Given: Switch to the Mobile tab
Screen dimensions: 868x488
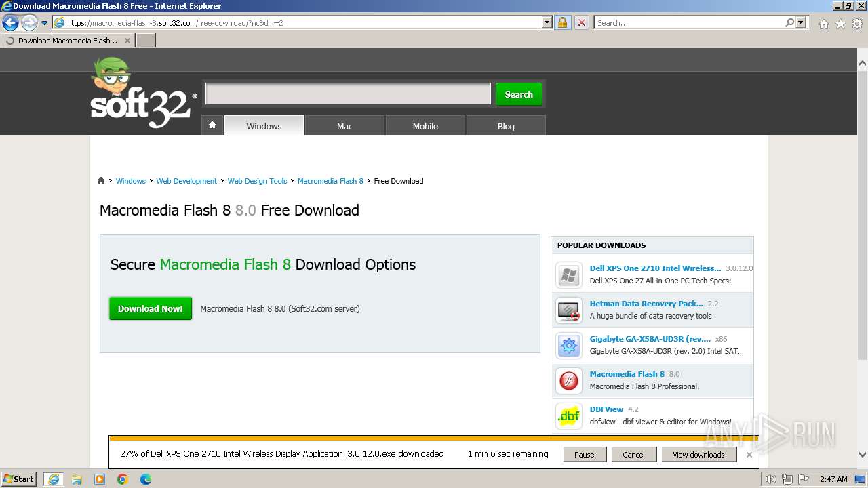Looking at the screenshot, I should pos(425,125).
